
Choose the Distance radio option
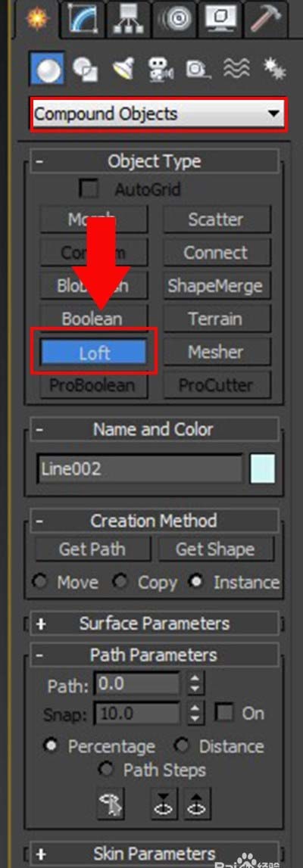tap(182, 745)
